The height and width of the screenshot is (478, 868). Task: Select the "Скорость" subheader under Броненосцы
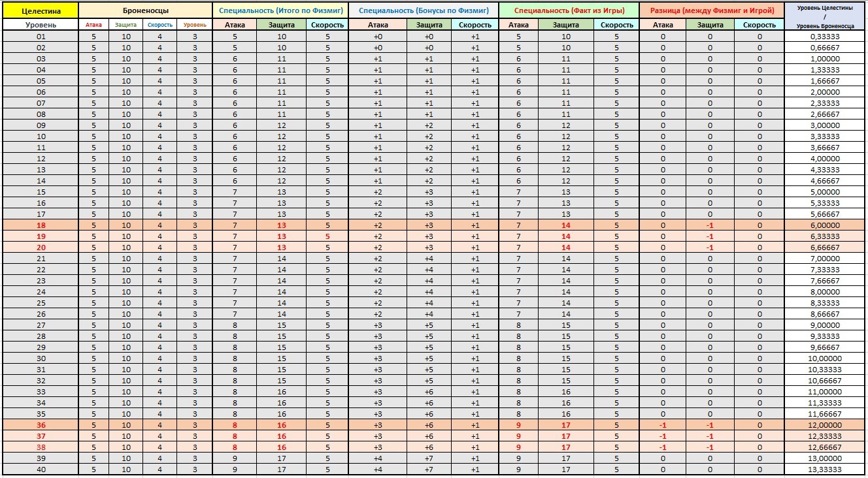coord(160,25)
